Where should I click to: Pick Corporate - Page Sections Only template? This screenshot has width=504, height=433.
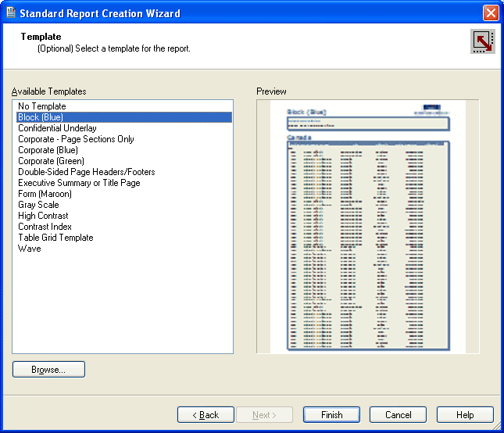[x=76, y=139]
